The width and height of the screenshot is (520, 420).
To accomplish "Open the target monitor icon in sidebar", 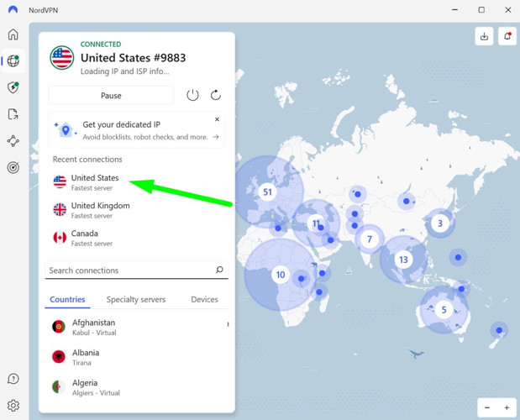I will click(13, 168).
